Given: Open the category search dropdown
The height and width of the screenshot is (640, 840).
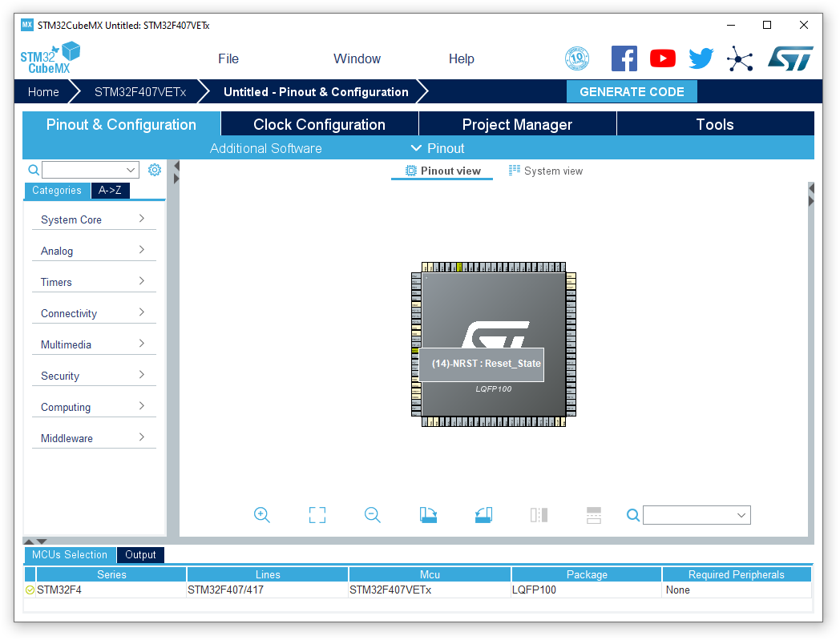Looking at the screenshot, I should [x=131, y=170].
